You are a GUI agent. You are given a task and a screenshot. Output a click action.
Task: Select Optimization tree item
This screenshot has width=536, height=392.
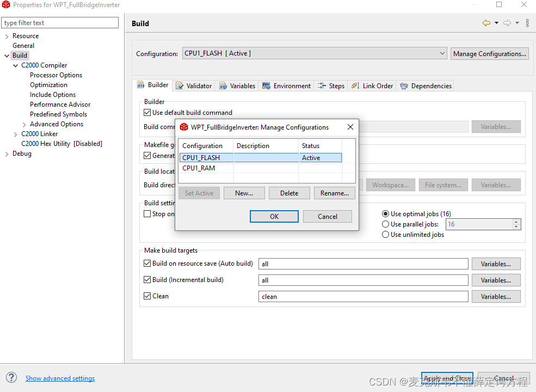click(48, 85)
